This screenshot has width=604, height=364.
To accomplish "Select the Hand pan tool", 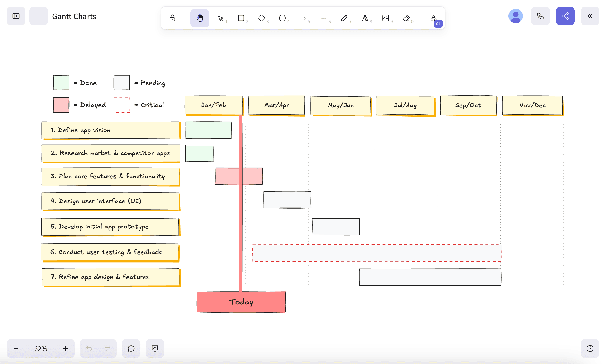I will [x=200, y=18].
